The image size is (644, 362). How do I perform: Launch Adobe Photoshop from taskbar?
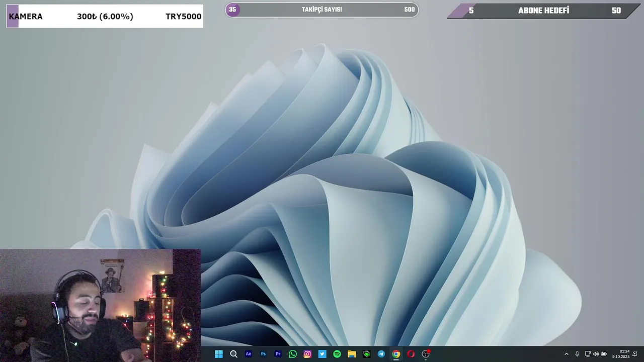(x=263, y=354)
